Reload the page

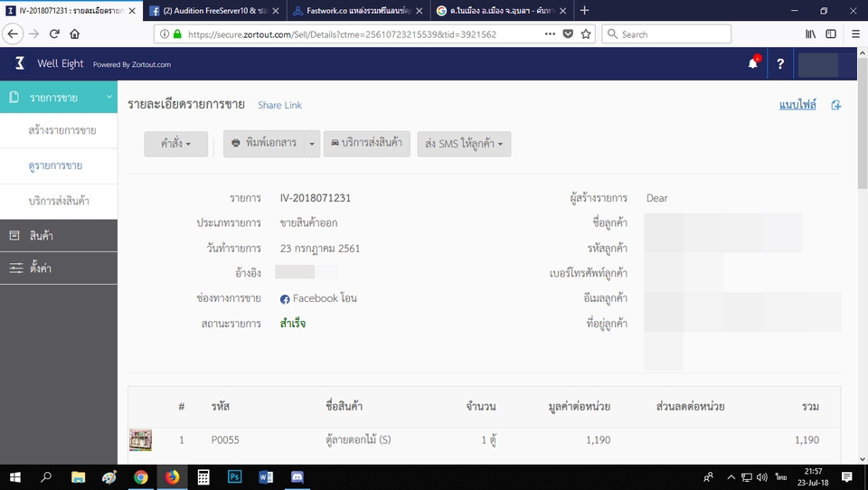point(54,33)
